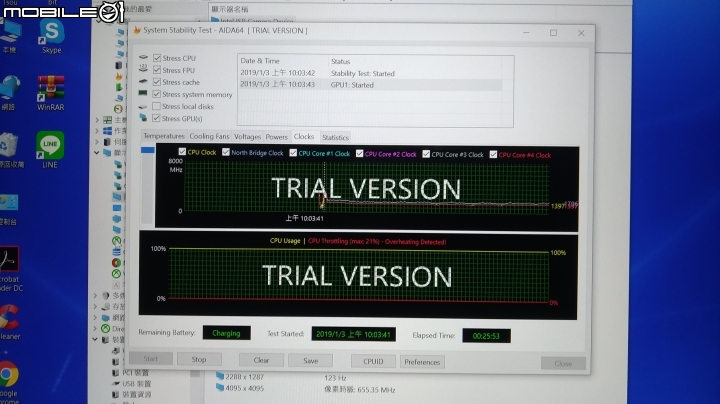The width and height of the screenshot is (720, 404).
Task: Toggle CPU Core #1 Clock checkbox
Action: coord(293,153)
